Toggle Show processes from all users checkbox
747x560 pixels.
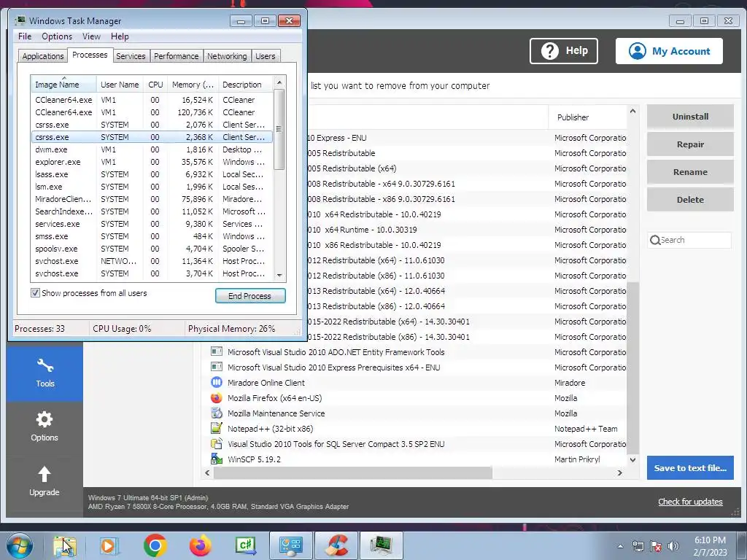click(35, 293)
